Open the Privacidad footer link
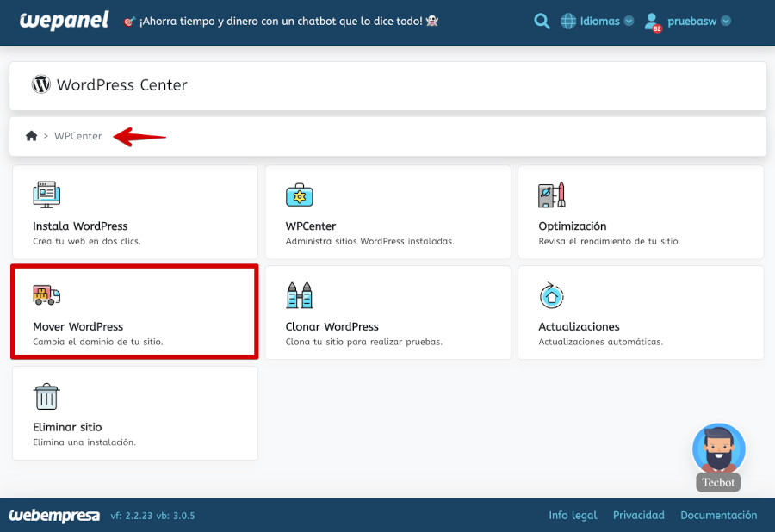The height and width of the screenshot is (532, 775). tap(639, 515)
